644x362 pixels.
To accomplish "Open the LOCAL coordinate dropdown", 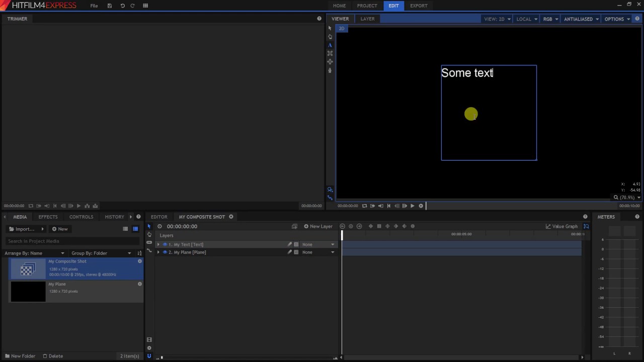I will coord(527,19).
